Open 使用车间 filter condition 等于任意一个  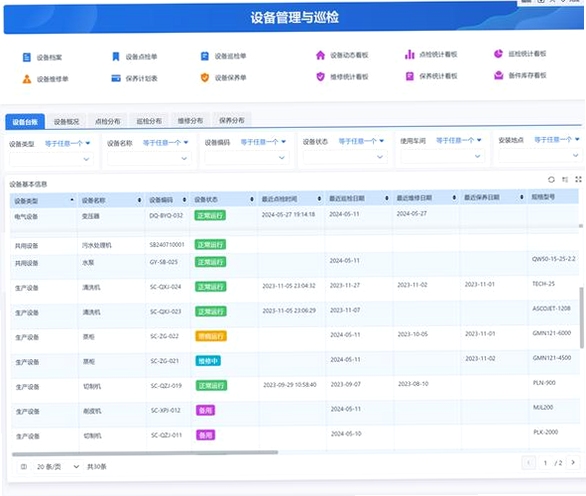[459, 141]
